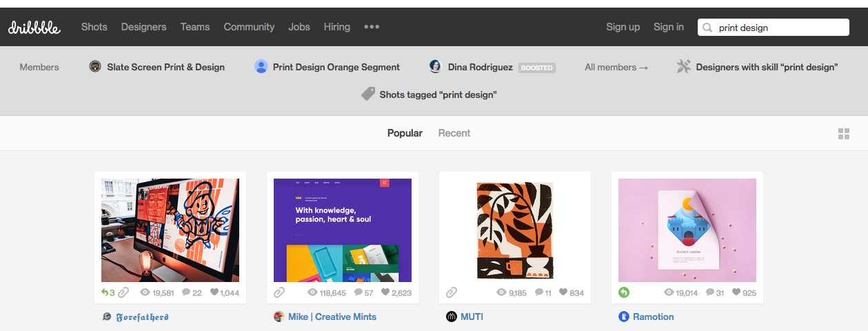Image resolution: width=868 pixels, height=331 pixels.
Task: Open Print Design Orange Segment member
Action: (x=336, y=67)
